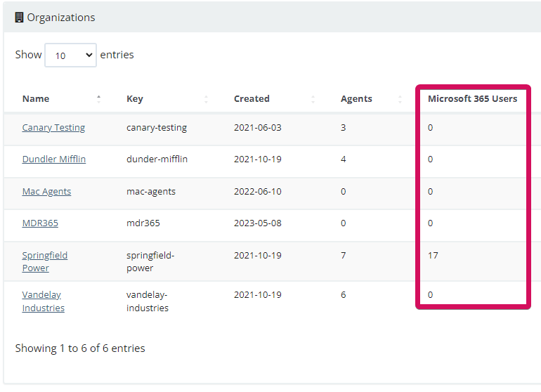Click the Organizations panel title
Image resolution: width=541 pixels, height=392 pixels.
(61, 18)
